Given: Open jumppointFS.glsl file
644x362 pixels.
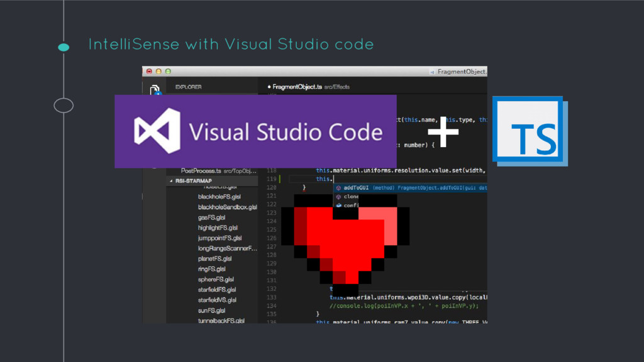Looking at the screenshot, I should tap(219, 238).
